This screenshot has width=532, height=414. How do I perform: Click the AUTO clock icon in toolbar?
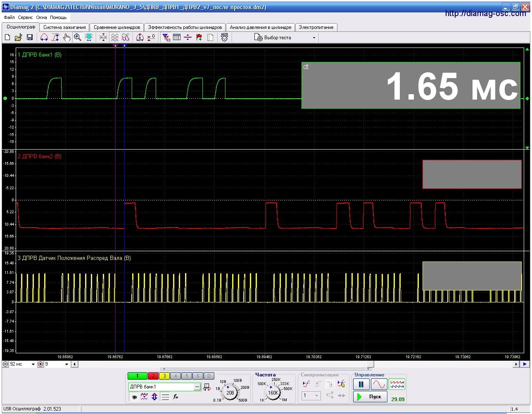click(x=224, y=37)
